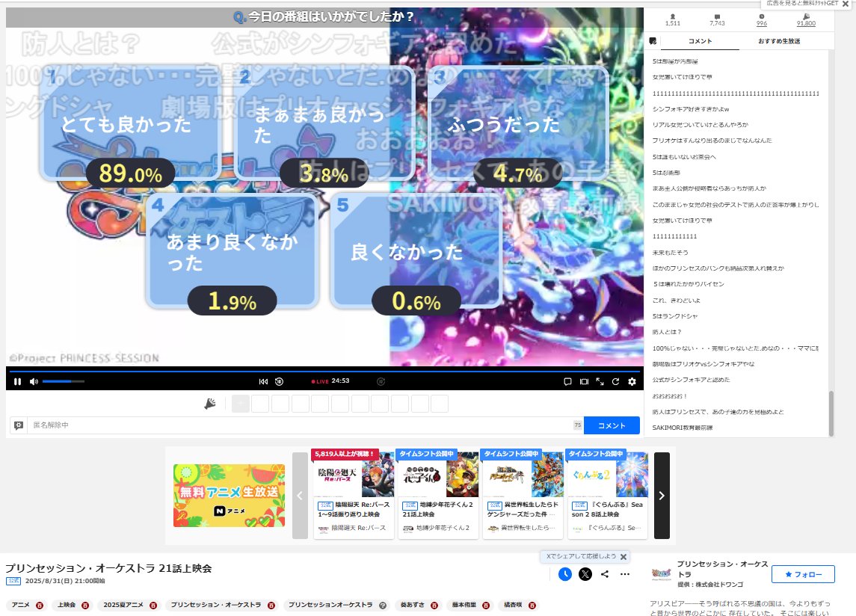Open the share options icon

pyautogui.click(x=605, y=574)
